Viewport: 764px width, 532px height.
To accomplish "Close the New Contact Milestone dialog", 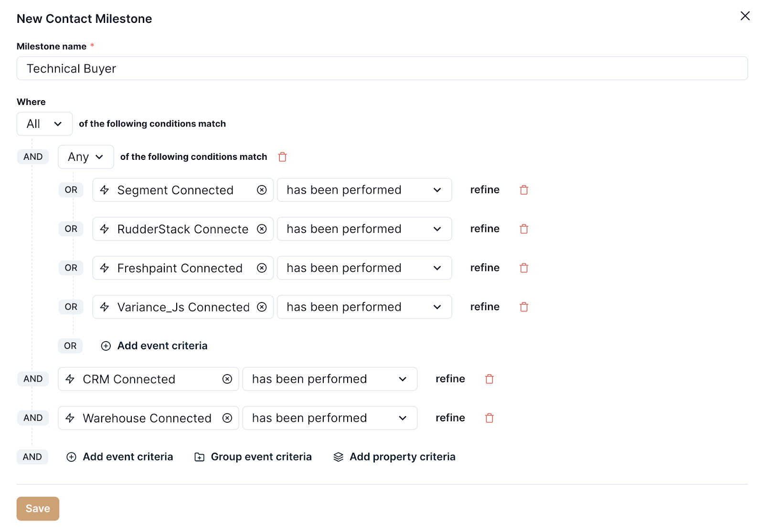I will click(744, 16).
